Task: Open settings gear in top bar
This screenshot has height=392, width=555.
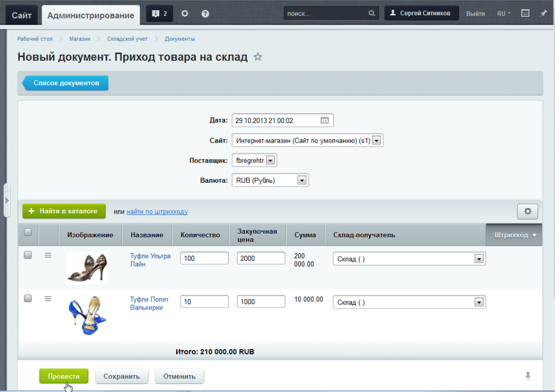Action: [x=185, y=14]
